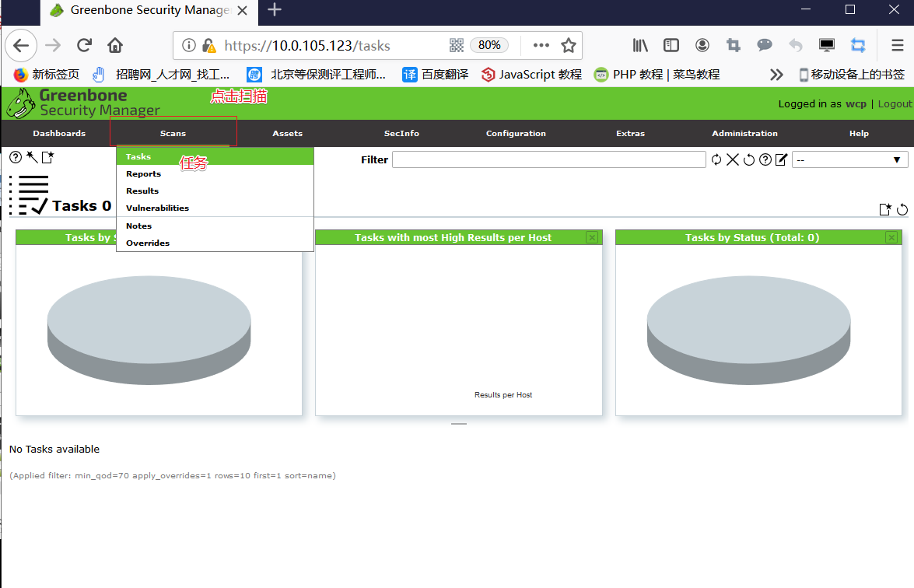Update the filter with refresh arrows icon

[716, 159]
